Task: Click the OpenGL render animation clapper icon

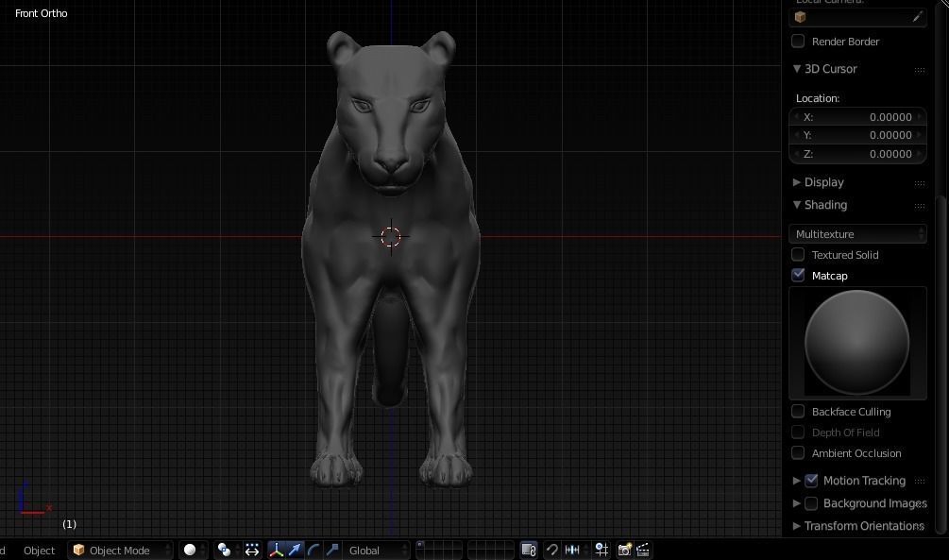Action: 643,550
